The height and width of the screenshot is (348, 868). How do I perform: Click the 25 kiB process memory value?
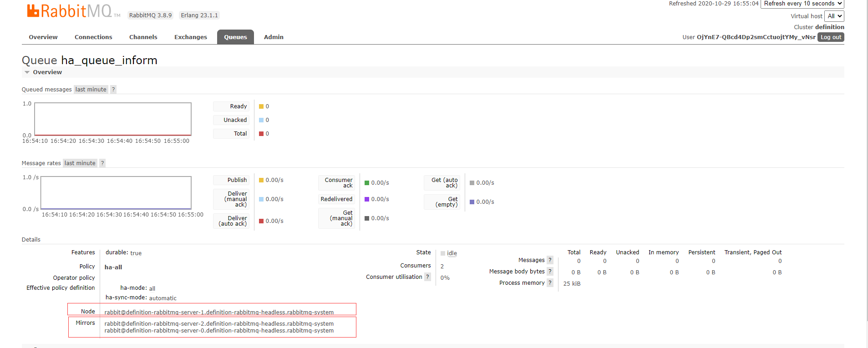[x=572, y=284]
